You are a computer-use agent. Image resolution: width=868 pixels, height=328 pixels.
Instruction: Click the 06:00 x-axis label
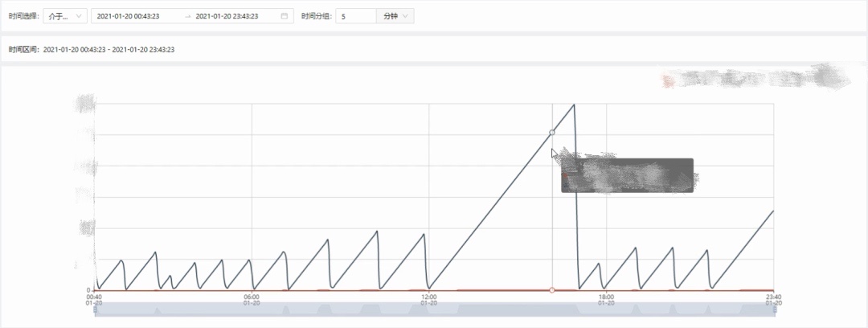coord(252,299)
